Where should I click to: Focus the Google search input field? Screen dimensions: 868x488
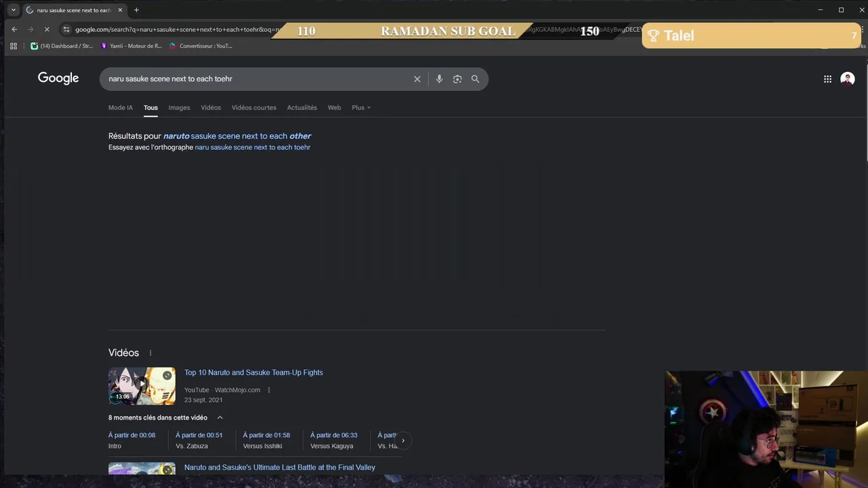(x=258, y=79)
